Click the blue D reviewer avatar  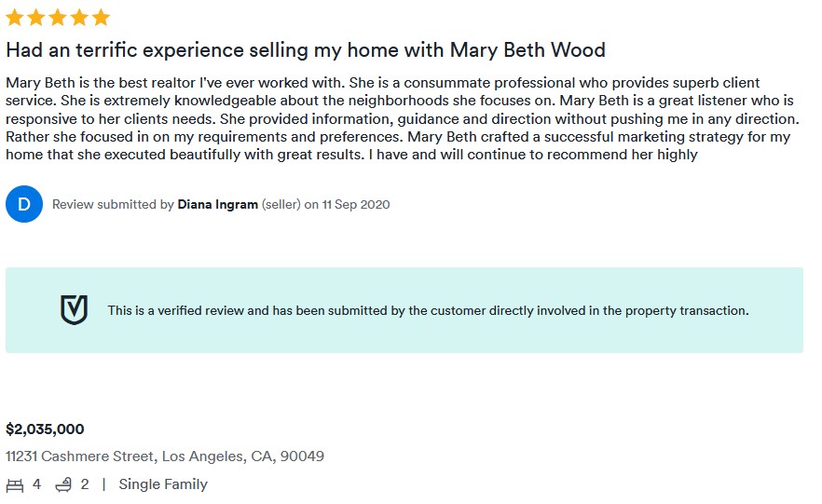point(24,204)
